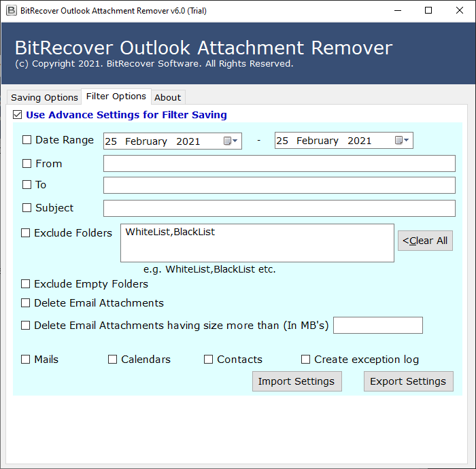This screenshot has height=469, width=476.
Task: Click the Export Settings button
Action: (x=408, y=381)
